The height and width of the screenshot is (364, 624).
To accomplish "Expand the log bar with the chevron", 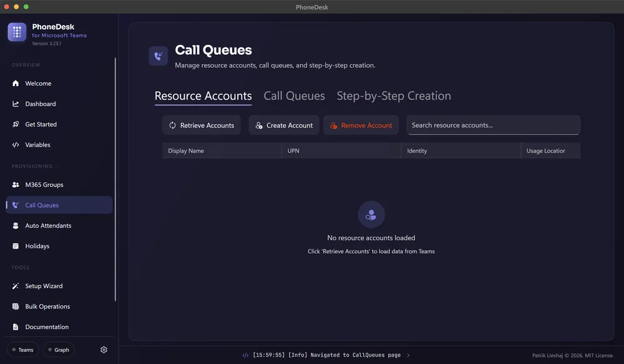I will pyautogui.click(x=408, y=355).
